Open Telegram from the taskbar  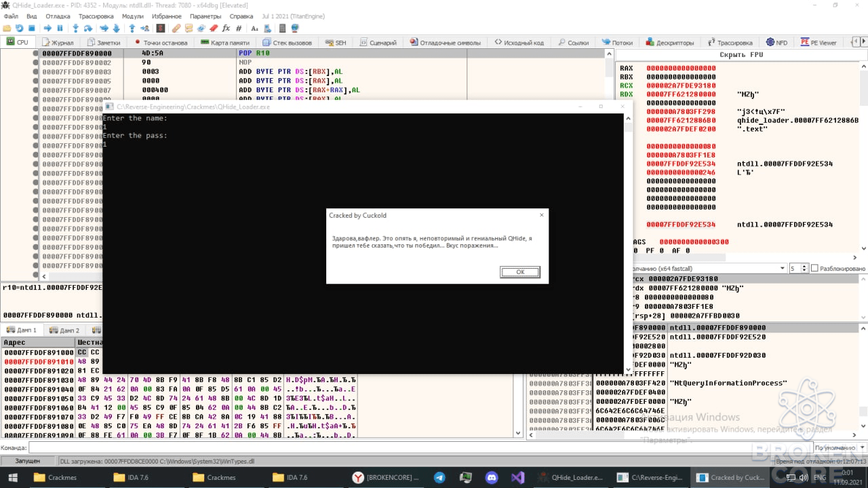439,477
